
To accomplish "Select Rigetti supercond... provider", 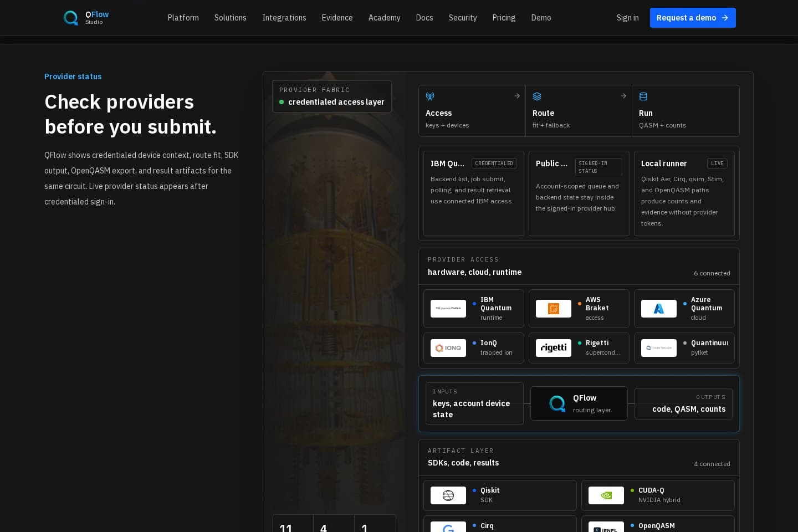I will click(579, 348).
